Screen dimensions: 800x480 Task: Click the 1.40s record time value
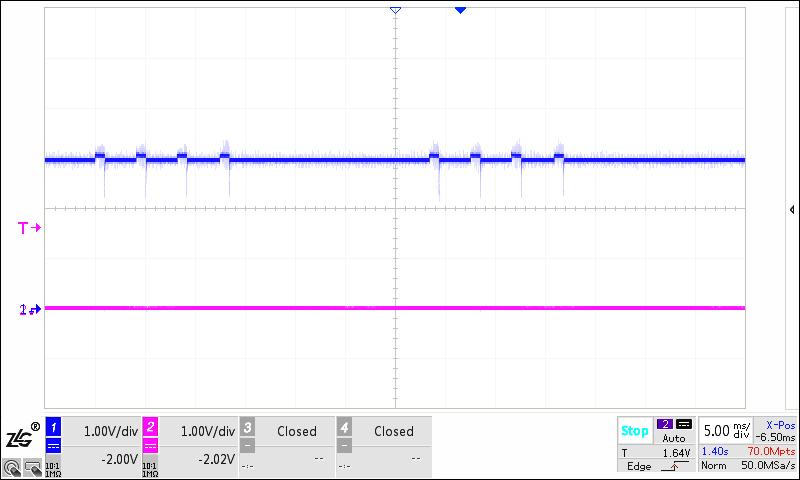715,451
